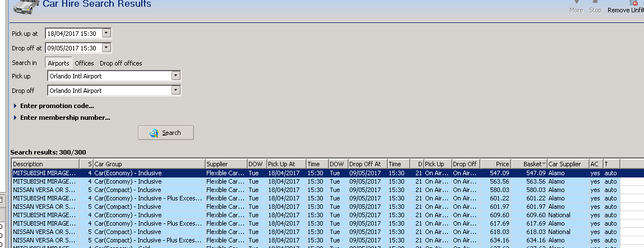Click the More toolbar button

point(576,7)
